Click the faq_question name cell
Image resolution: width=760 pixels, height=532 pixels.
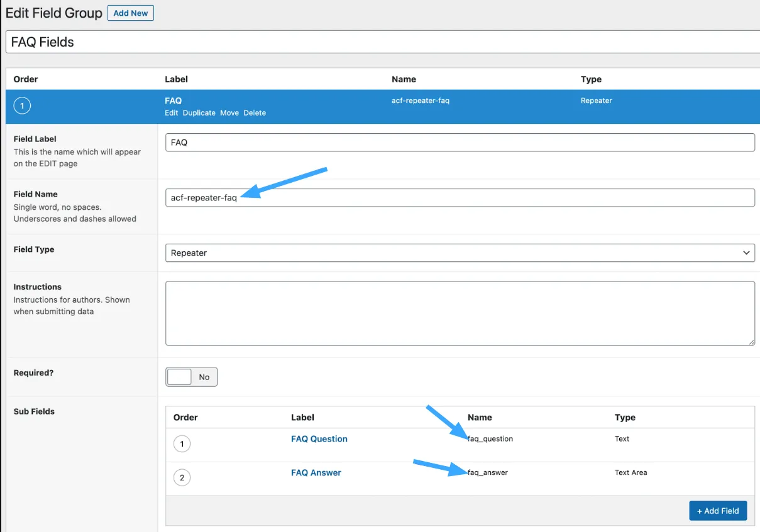490,439
